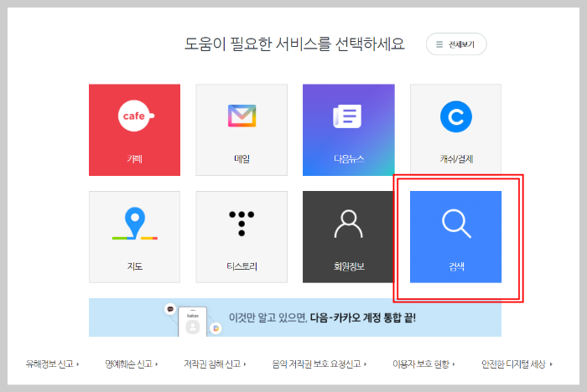587x392 pixels.
Task: Choose the 캐쉬/결제 cash payment tile
Action: point(455,130)
